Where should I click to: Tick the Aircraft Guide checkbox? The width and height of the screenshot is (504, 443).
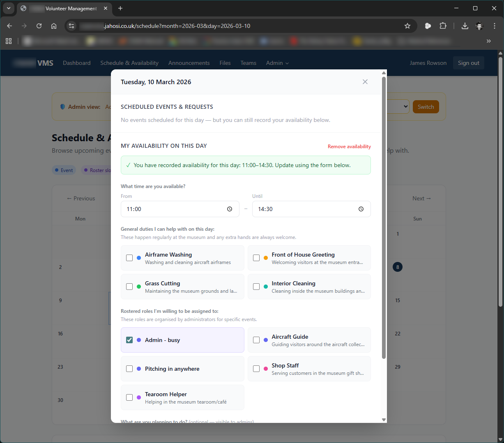(x=256, y=340)
